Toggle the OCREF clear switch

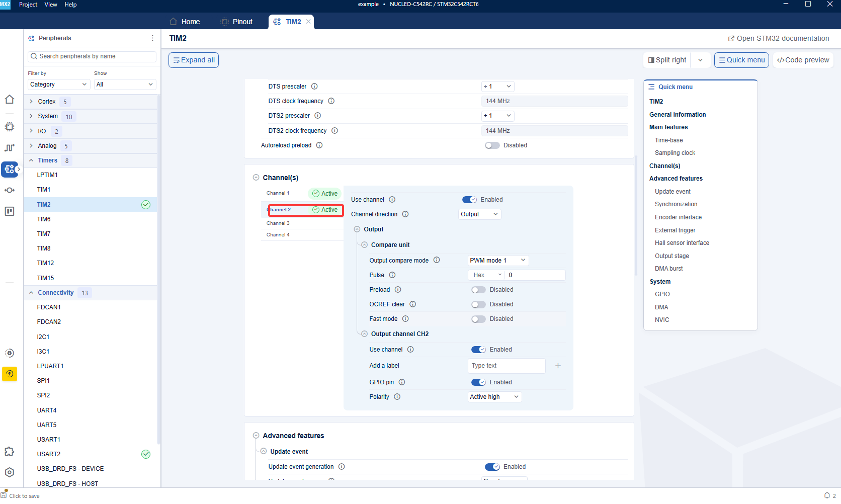click(478, 304)
